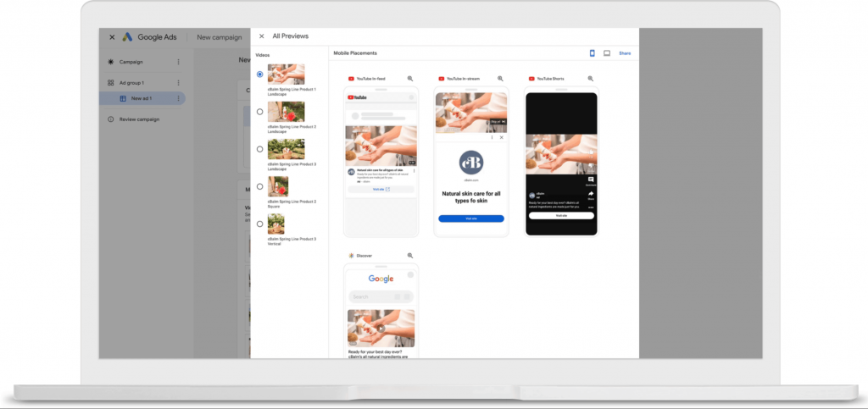Screen dimensions: 868x409
Task: Click Product 3 Landscape video thumbnail
Action: (287, 149)
